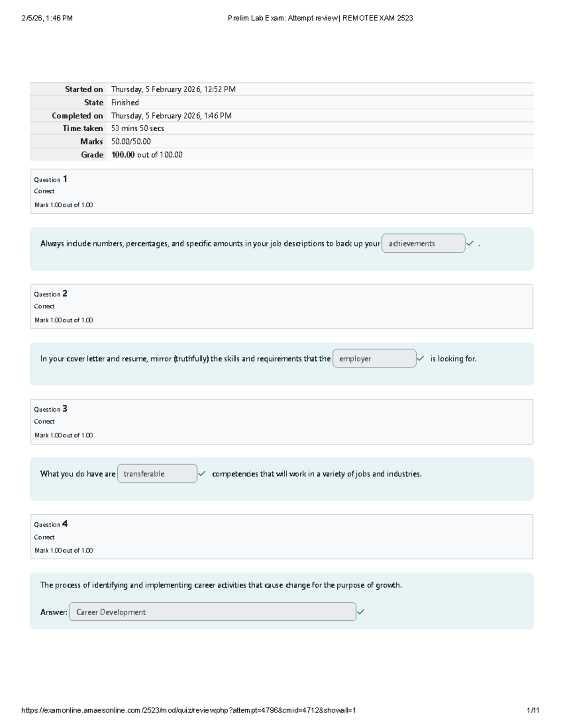Click the Started on date value
This screenshot has width=563, height=728.
tap(173, 89)
